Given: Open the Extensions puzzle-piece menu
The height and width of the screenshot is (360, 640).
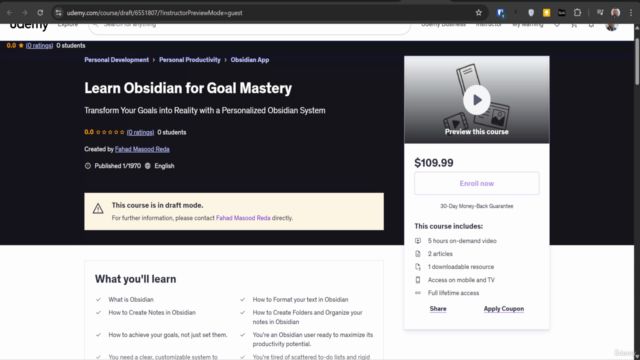Looking at the screenshot, I should [577, 13].
